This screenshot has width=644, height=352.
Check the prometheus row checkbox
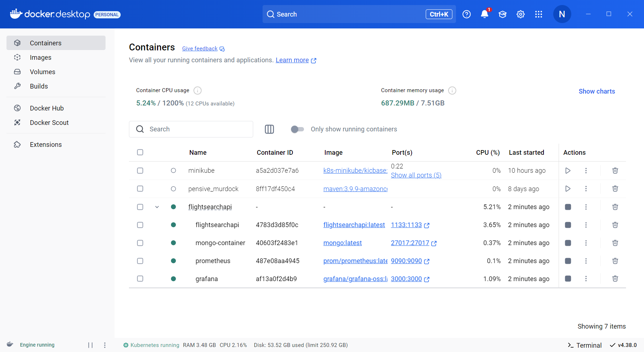[x=140, y=261]
